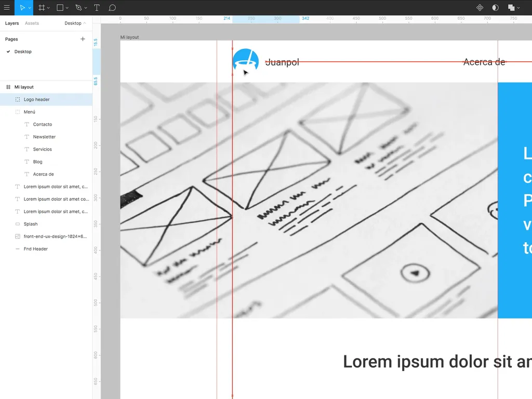Switch to the Layers tab
Screen dimensions: 532x399
[x=12, y=23]
